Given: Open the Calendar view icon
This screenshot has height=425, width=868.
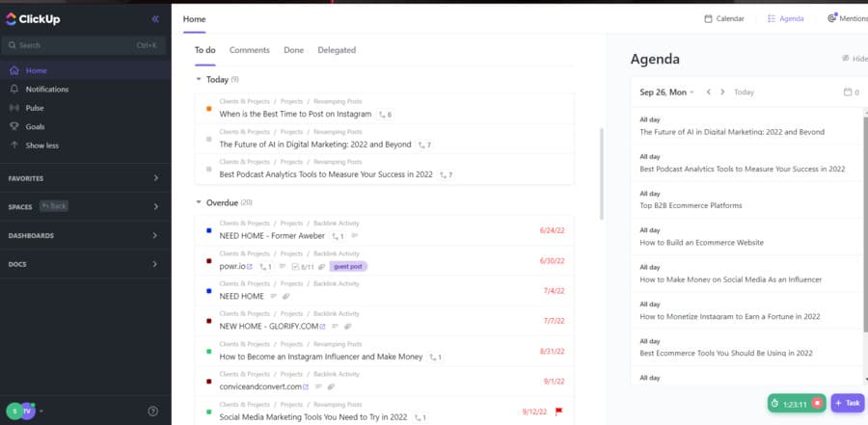Looking at the screenshot, I should click(710, 18).
